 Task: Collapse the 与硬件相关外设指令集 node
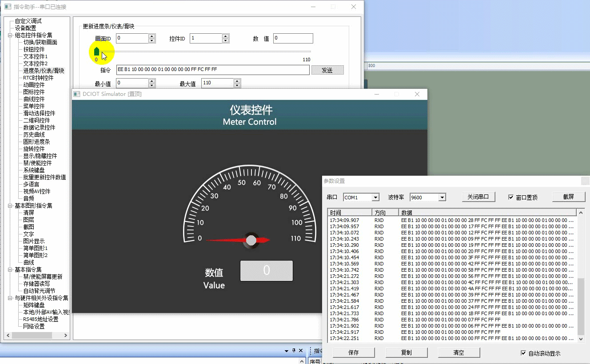pyautogui.click(x=10, y=298)
